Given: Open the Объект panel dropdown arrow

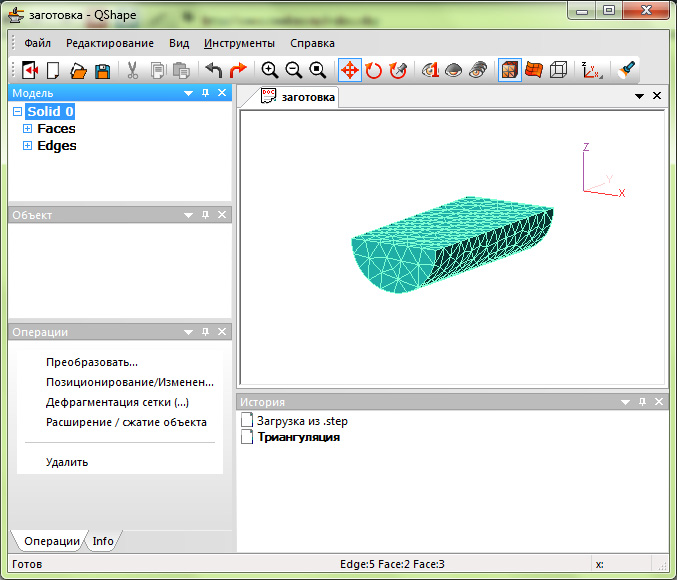Looking at the screenshot, I should pyautogui.click(x=188, y=215).
